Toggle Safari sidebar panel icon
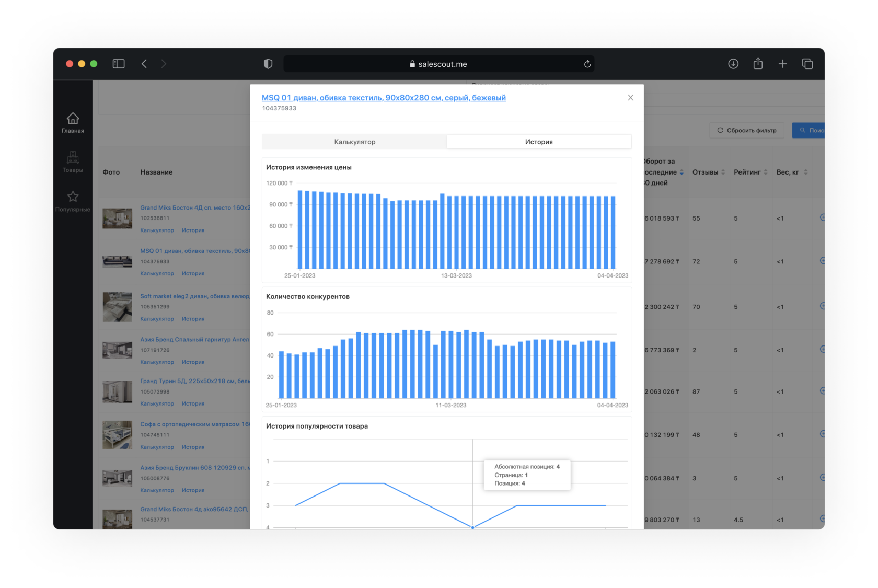 click(119, 64)
